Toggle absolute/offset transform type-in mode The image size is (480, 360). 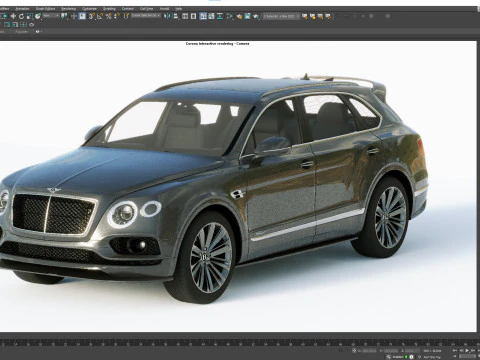point(354,351)
